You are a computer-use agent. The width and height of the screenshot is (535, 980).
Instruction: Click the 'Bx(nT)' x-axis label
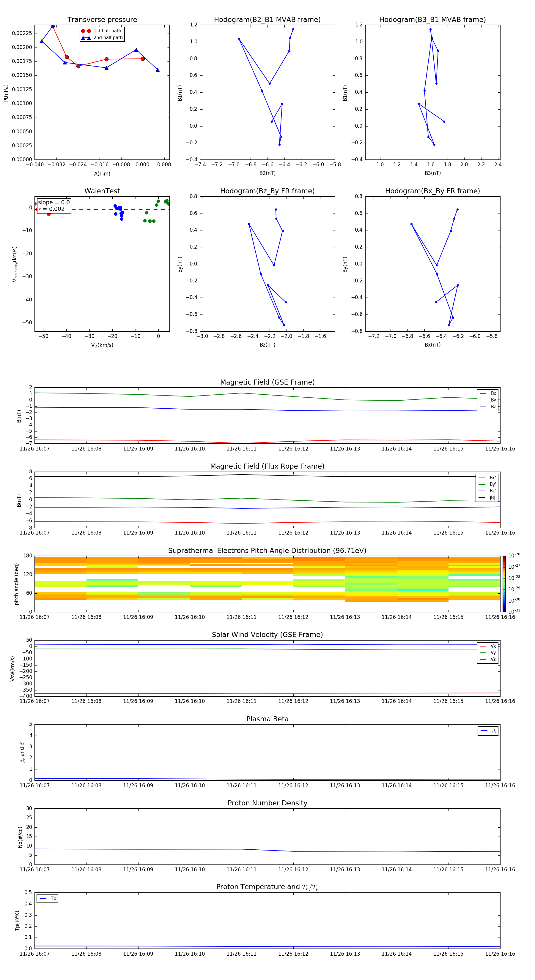point(432,345)
